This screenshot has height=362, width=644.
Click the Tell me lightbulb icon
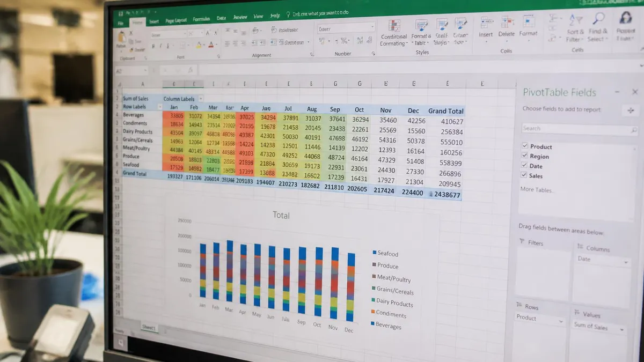[288, 13]
